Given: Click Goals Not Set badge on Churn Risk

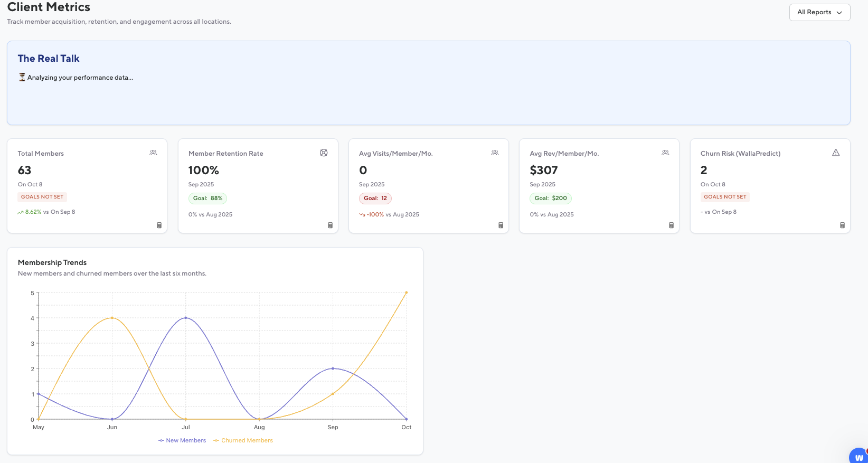Looking at the screenshot, I should click(x=725, y=197).
